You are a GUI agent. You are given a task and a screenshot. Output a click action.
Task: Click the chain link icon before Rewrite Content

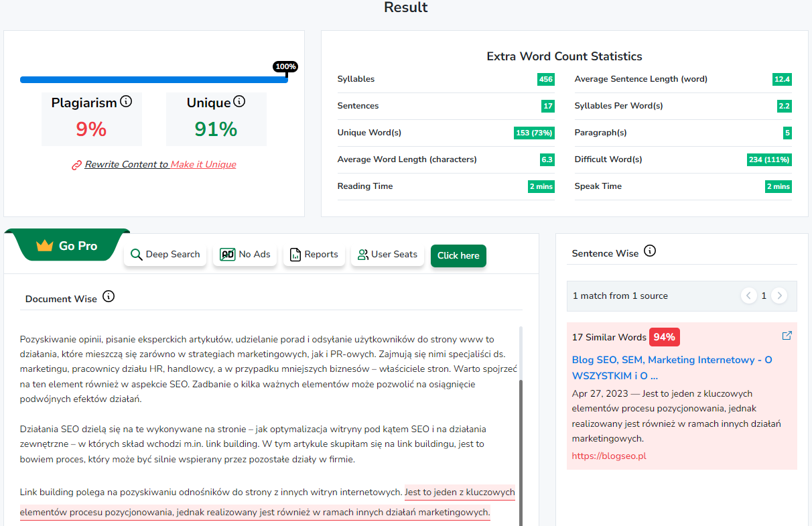pos(76,165)
